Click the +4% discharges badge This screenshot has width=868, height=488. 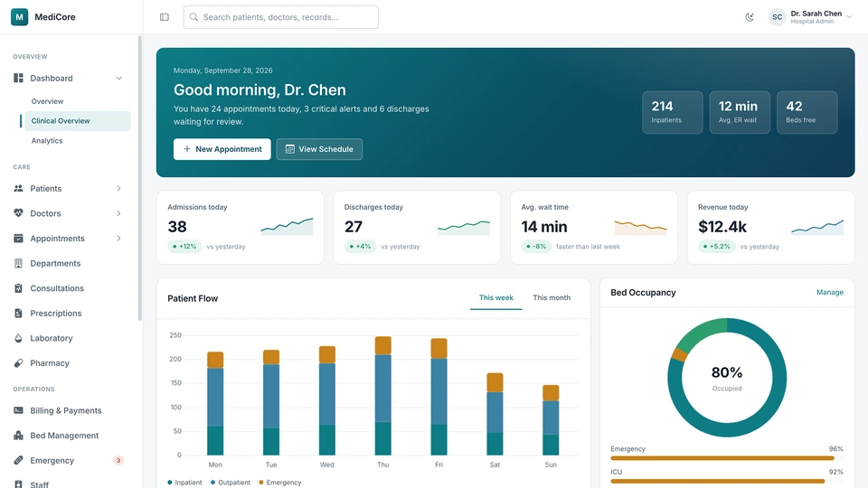click(x=360, y=247)
